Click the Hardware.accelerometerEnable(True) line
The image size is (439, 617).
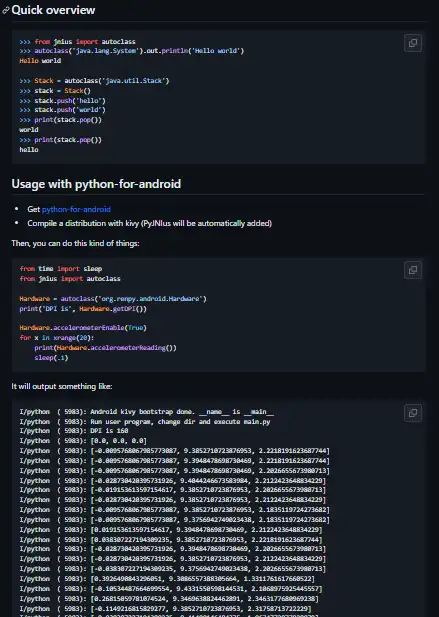click(x=83, y=327)
